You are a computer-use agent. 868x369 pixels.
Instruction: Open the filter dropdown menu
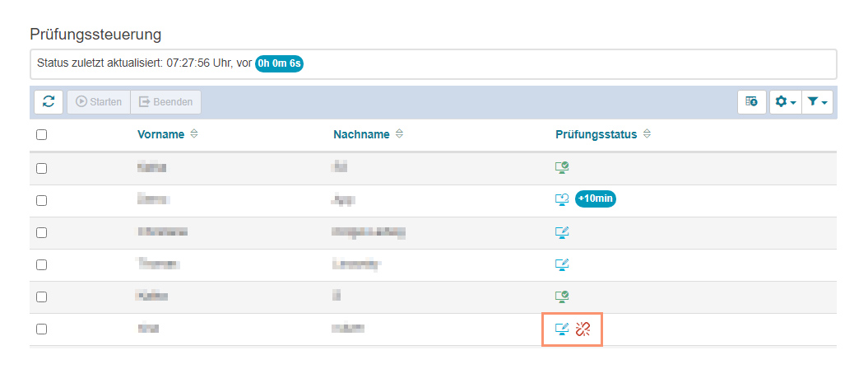coord(817,102)
